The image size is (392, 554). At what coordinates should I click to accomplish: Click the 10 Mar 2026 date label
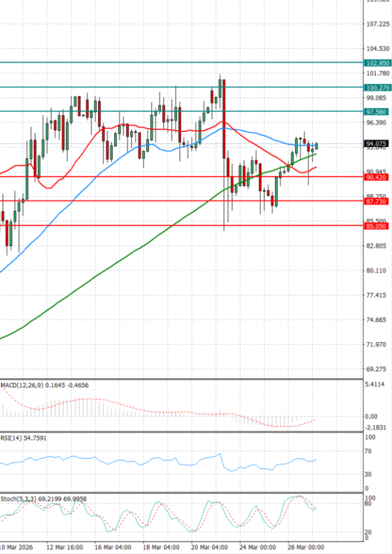pyautogui.click(x=17, y=547)
